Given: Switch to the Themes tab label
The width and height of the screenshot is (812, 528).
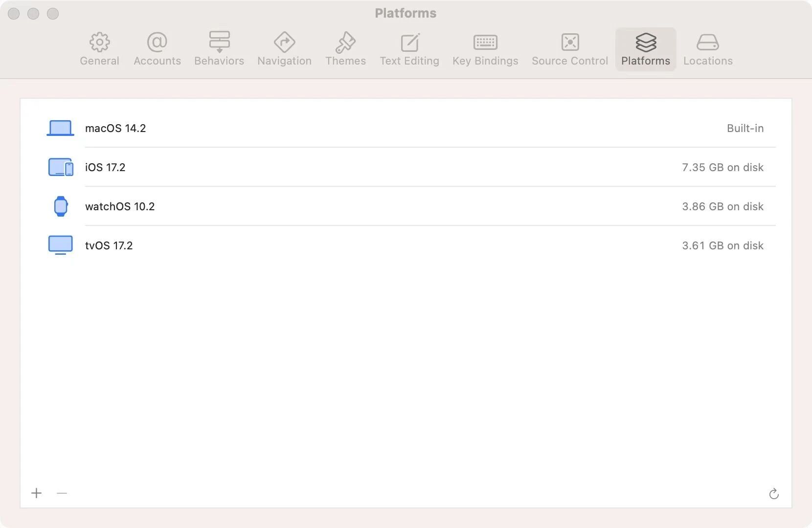Looking at the screenshot, I should (346, 61).
